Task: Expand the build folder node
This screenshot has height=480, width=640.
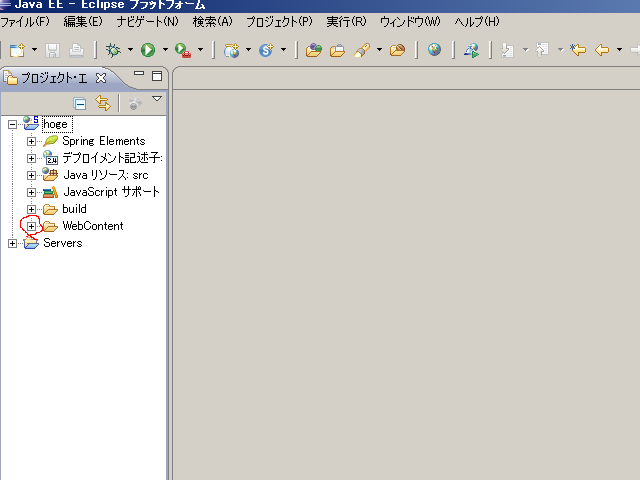Action: click(31, 209)
